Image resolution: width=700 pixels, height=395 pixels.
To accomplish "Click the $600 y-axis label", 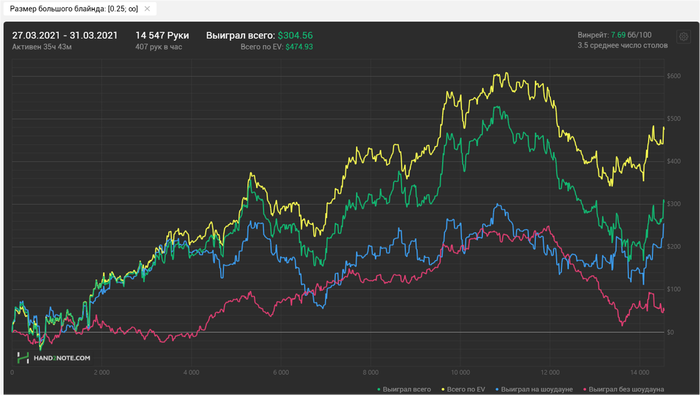I will (x=674, y=76).
